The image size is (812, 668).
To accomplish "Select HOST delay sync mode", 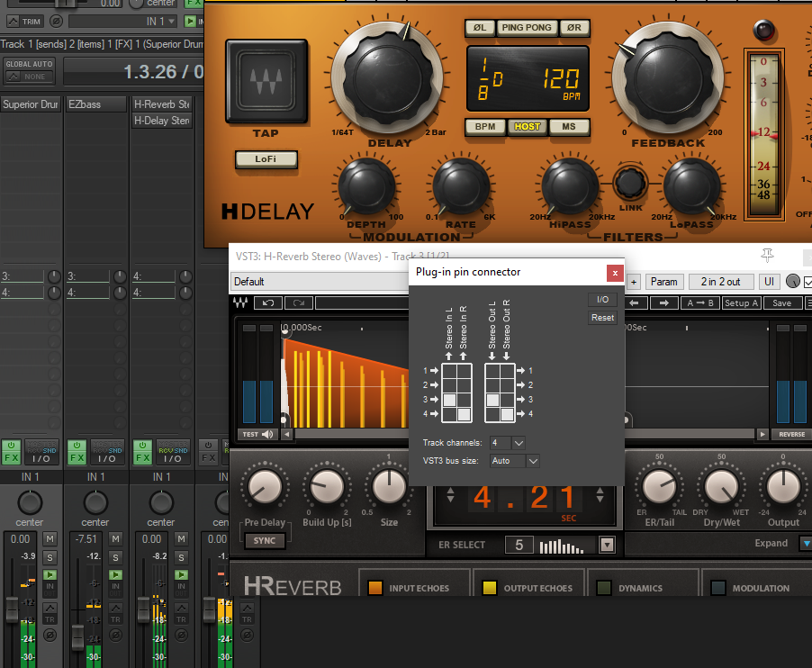I will (528, 126).
